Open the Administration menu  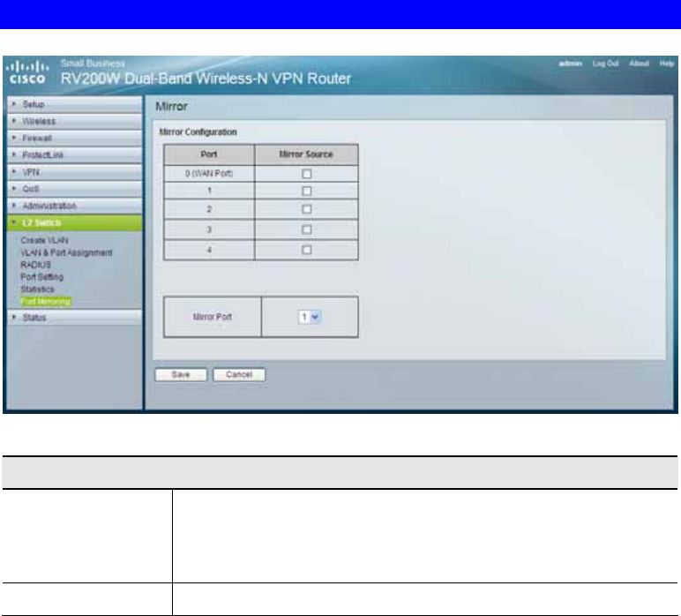tap(75, 206)
